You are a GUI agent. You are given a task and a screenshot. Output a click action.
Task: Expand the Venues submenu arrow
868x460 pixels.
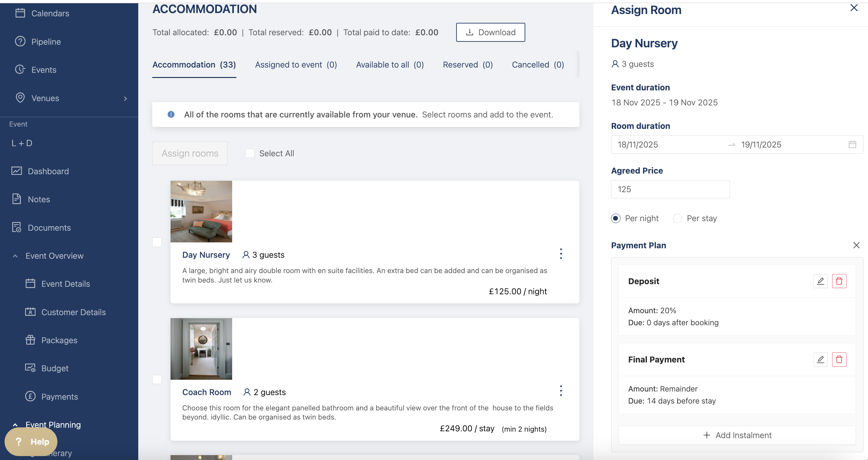tap(125, 99)
